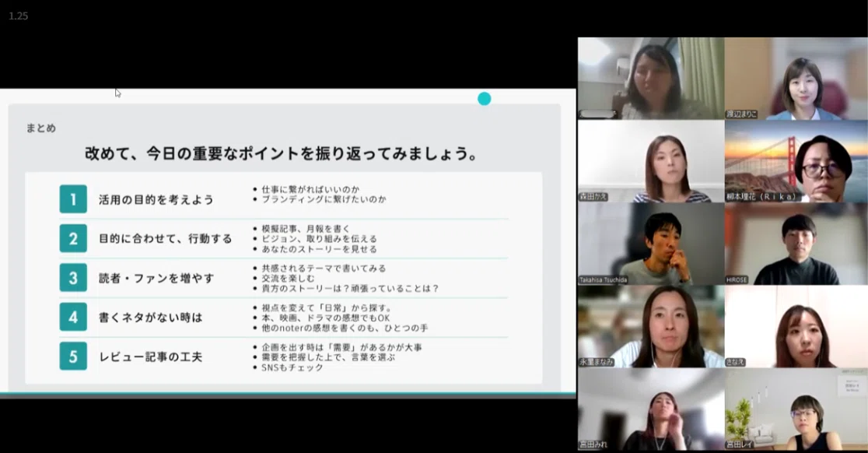Click the number 5 badge on the slide

pyautogui.click(x=73, y=356)
